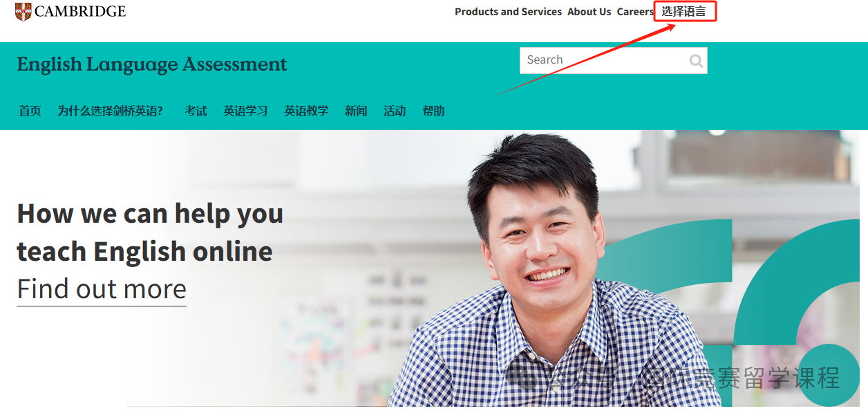Click the teach English online headline
This screenshot has width=868, height=413.
(x=144, y=251)
